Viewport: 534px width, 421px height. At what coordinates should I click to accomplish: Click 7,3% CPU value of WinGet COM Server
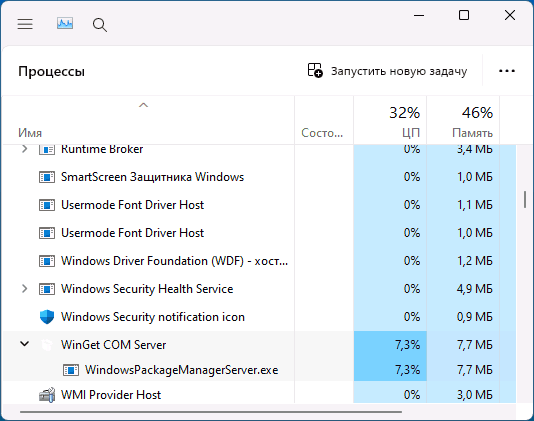coord(407,345)
